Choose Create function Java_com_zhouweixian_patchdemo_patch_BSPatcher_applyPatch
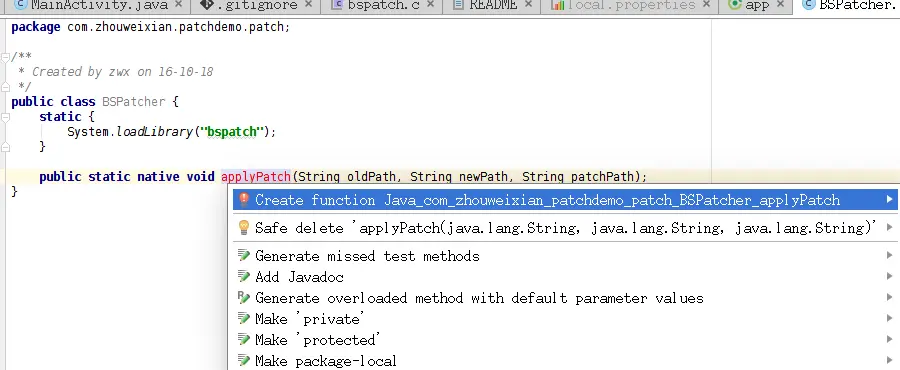Image resolution: width=900 pixels, height=370 pixels. pyautogui.click(x=565, y=200)
